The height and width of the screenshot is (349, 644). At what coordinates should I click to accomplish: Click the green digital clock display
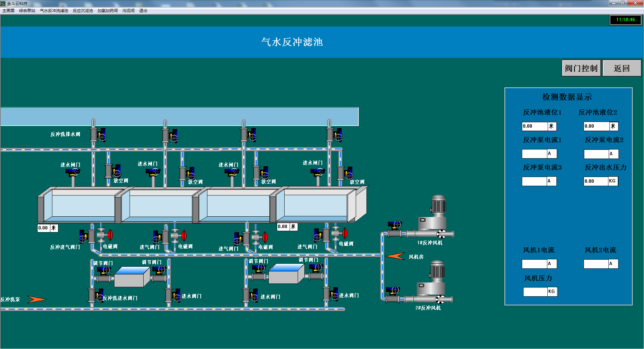click(625, 20)
